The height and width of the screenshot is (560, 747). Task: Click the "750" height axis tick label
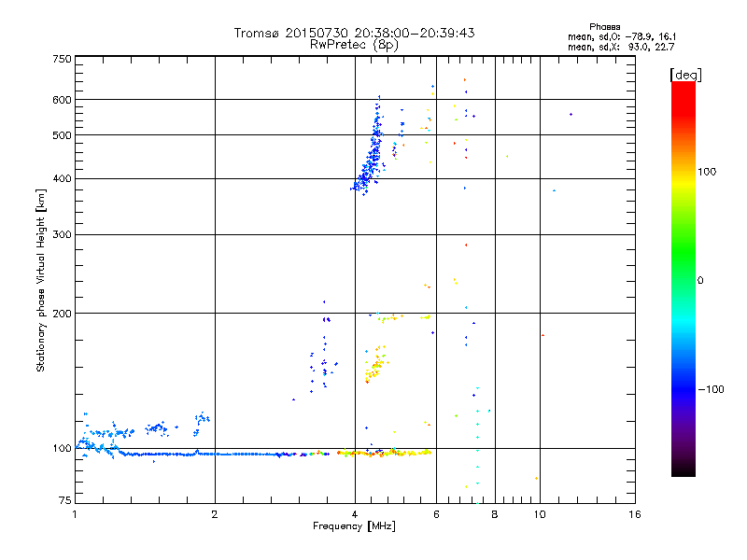62,59
